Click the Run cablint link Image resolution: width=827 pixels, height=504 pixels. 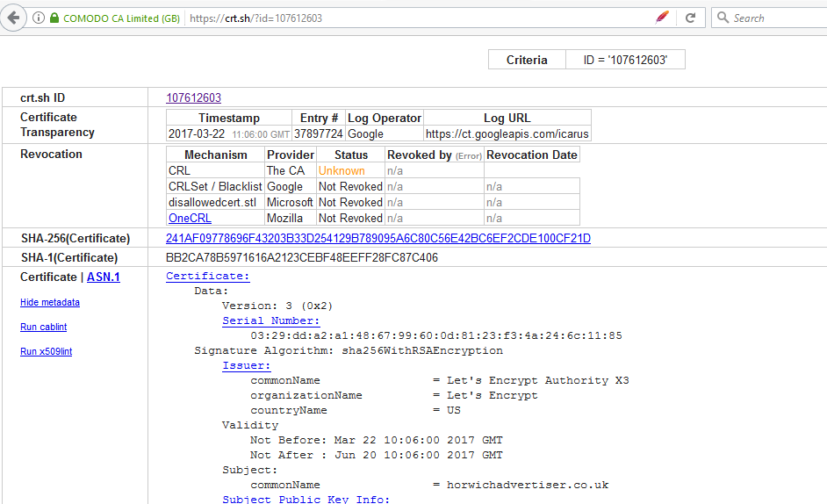click(44, 328)
